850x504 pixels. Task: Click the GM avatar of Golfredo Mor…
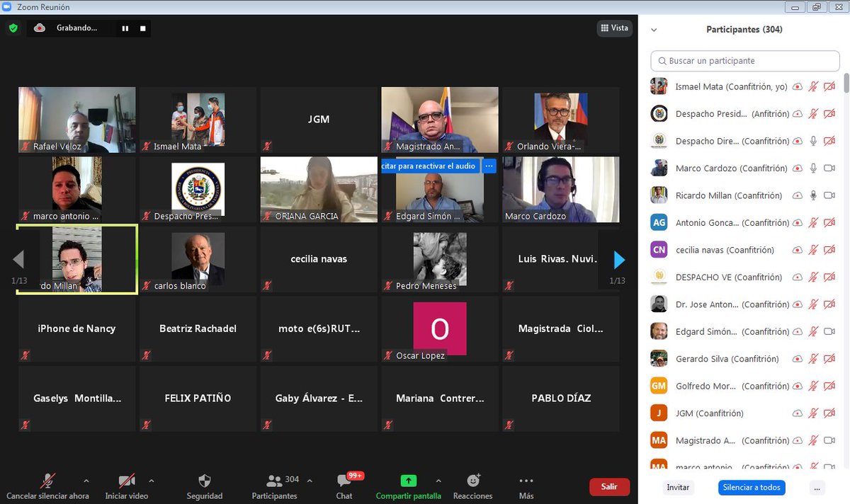(659, 386)
